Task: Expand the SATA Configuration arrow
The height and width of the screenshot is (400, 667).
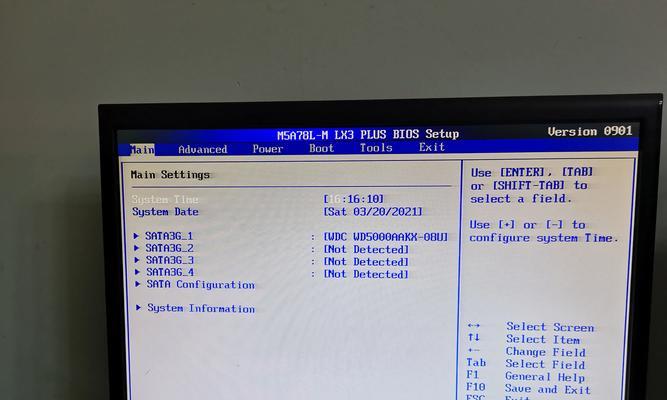Action: click(x=138, y=284)
